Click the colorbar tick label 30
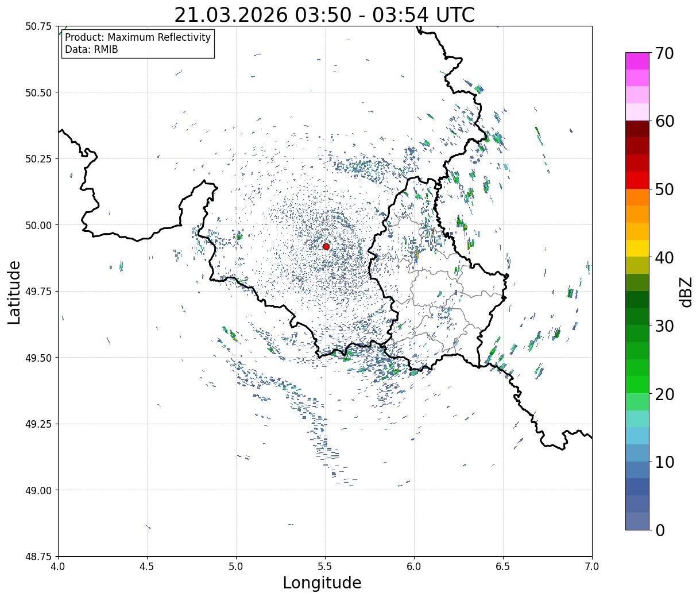The image size is (700, 597). (664, 326)
